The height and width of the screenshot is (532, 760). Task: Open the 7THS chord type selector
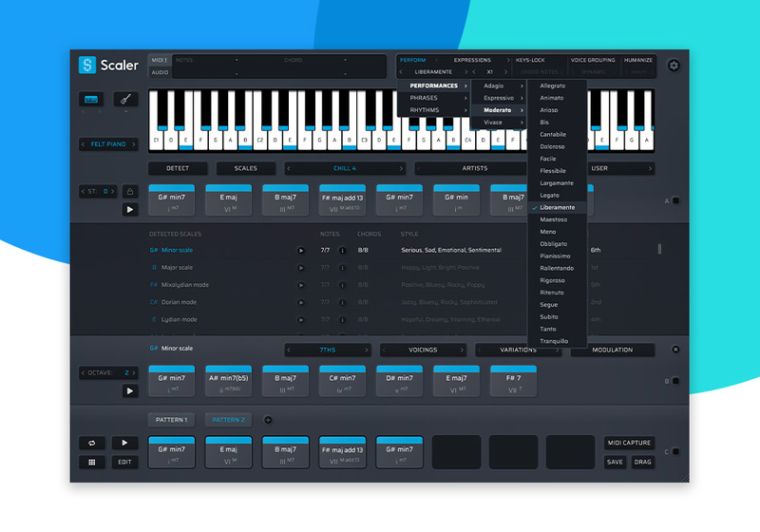coord(328,350)
